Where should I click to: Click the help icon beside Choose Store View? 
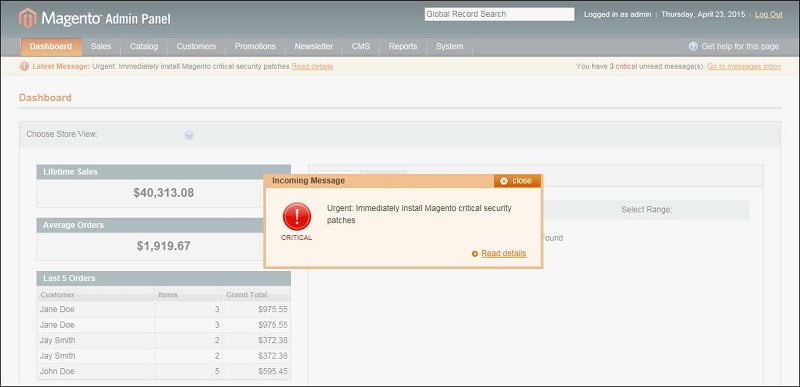(189, 135)
